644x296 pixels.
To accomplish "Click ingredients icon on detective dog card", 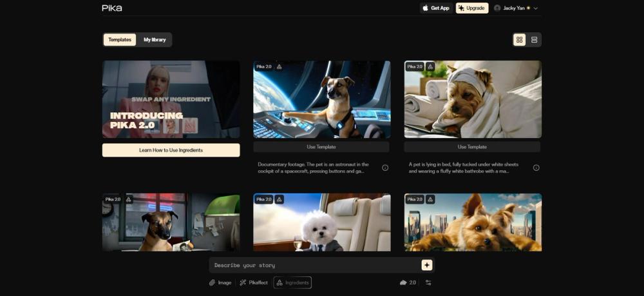I will coord(128,199).
